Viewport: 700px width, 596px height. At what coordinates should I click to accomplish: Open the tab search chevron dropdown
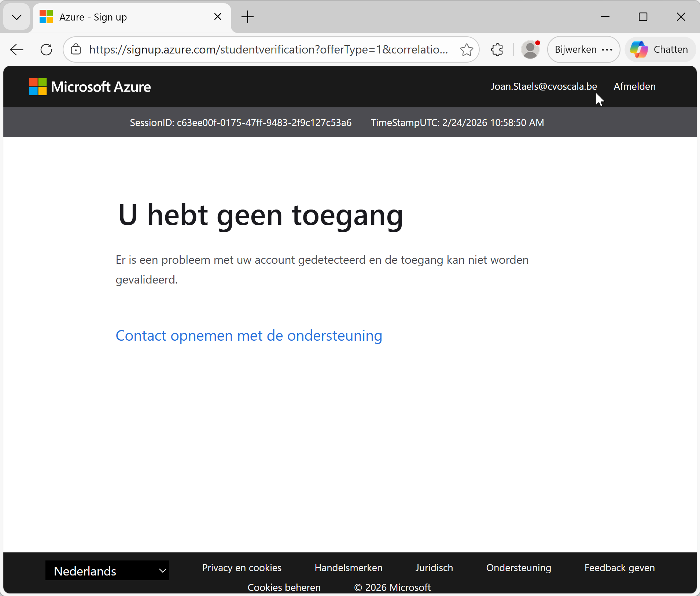pyautogui.click(x=16, y=17)
